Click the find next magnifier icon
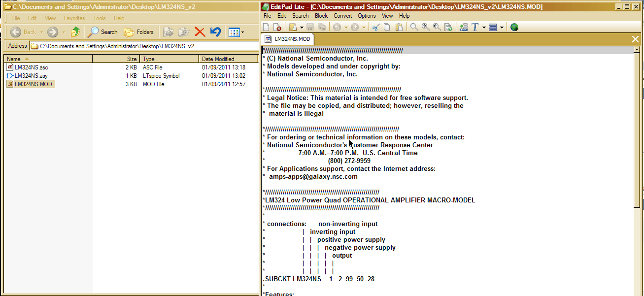Screen dimensions: 644x296 [426, 27]
